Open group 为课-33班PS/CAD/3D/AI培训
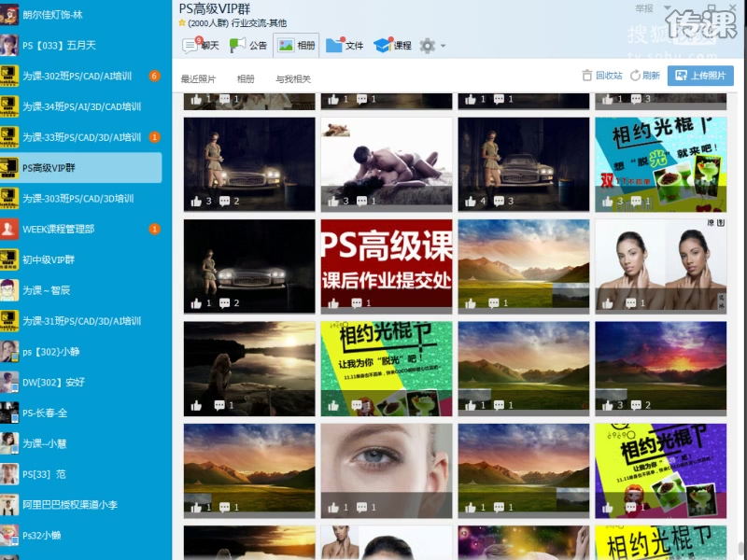This screenshot has height=560, width=747. click(81, 137)
